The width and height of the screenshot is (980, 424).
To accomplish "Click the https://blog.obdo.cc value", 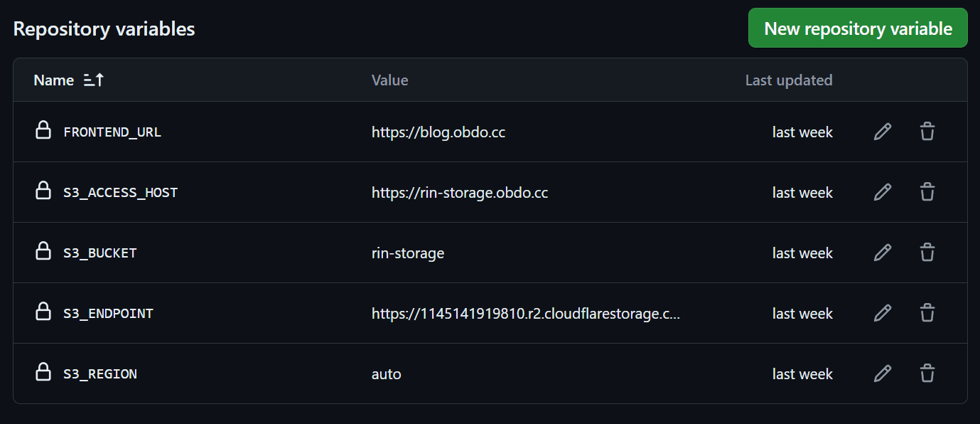I will [438, 132].
